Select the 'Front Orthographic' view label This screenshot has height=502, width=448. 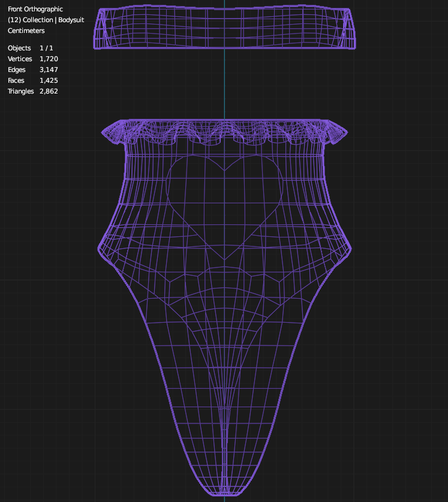point(35,9)
